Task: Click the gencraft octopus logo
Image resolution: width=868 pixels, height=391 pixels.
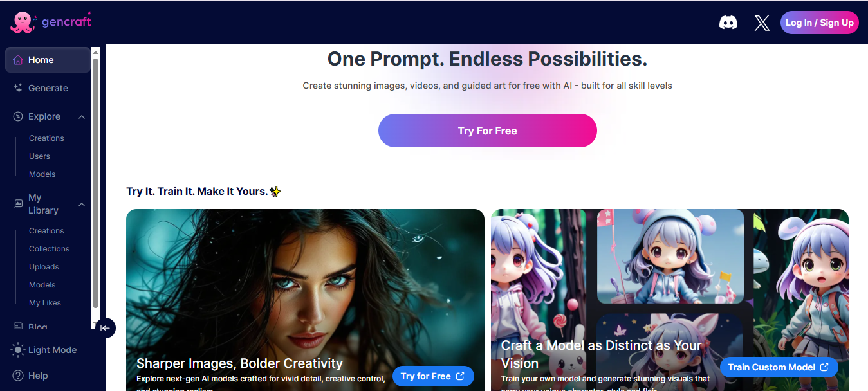Action: [23, 22]
